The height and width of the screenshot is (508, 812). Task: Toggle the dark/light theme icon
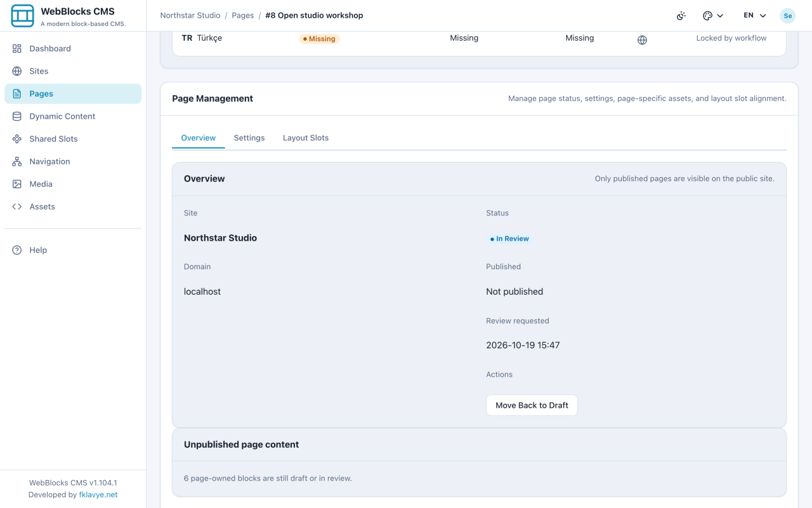(x=681, y=16)
